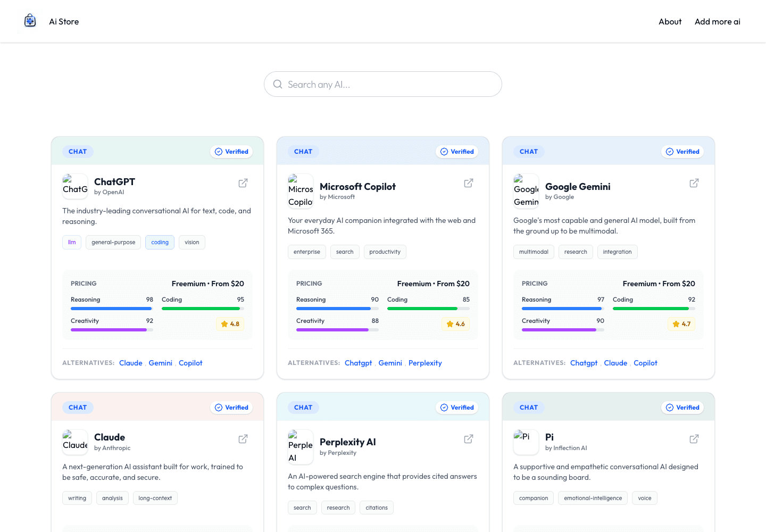Open Perplexity AI external link icon
766x532 pixels.
[469, 439]
